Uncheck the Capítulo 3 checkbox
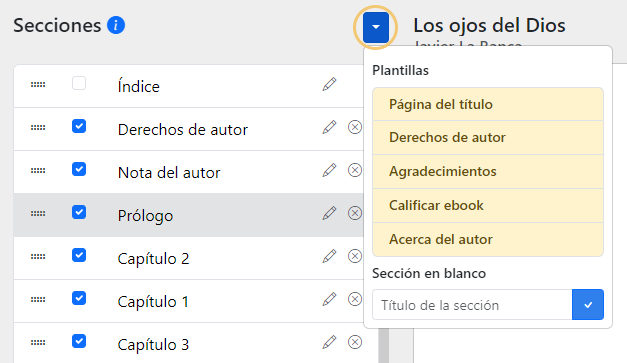The height and width of the screenshot is (363, 627). pos(79,341)
